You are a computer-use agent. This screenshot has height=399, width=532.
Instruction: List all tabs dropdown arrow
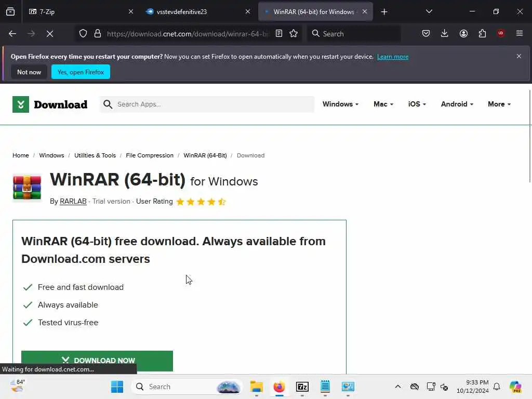429,11
